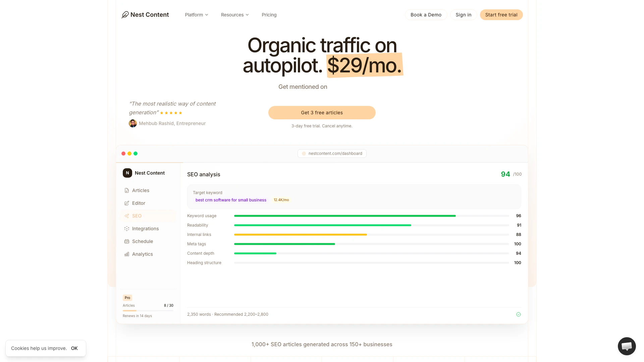The width and height of the screenshot is (644, 362).
Task: Open the Articles sidebar icon
Action: (x=127, y=190)
